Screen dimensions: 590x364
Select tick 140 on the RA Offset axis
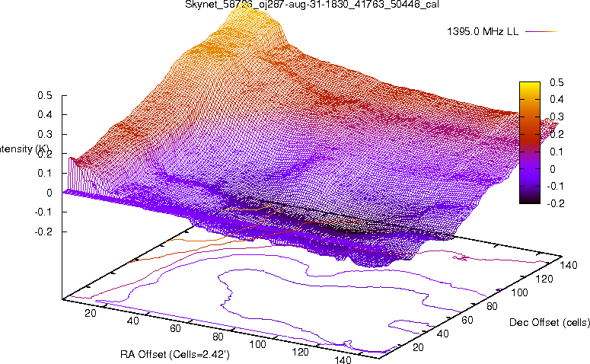[343, 359]
